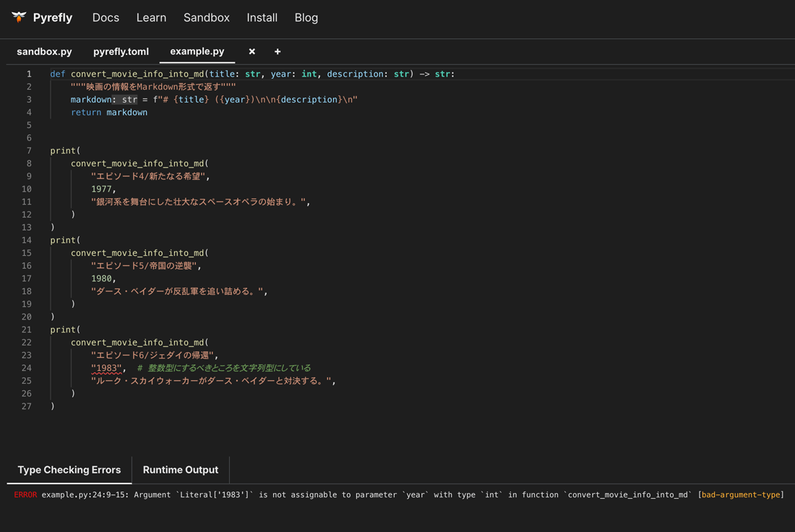795x532 pixels.
Task: Select the example.py file tab
Action: pos(197,51)
